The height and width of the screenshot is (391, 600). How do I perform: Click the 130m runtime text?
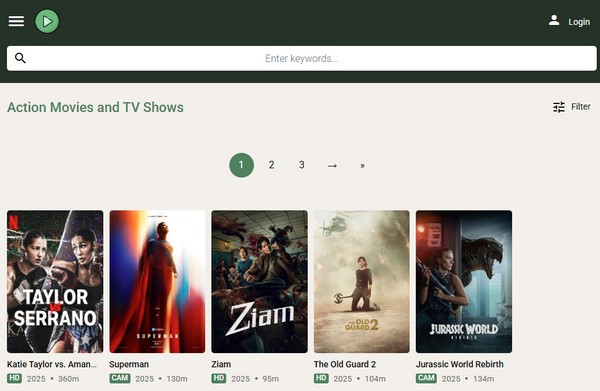177,379
